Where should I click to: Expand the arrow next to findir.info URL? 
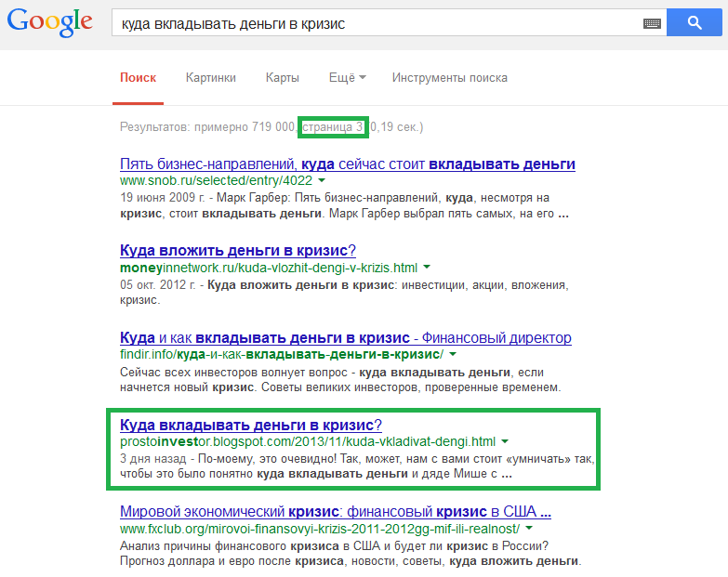click(x=453, y=355)
